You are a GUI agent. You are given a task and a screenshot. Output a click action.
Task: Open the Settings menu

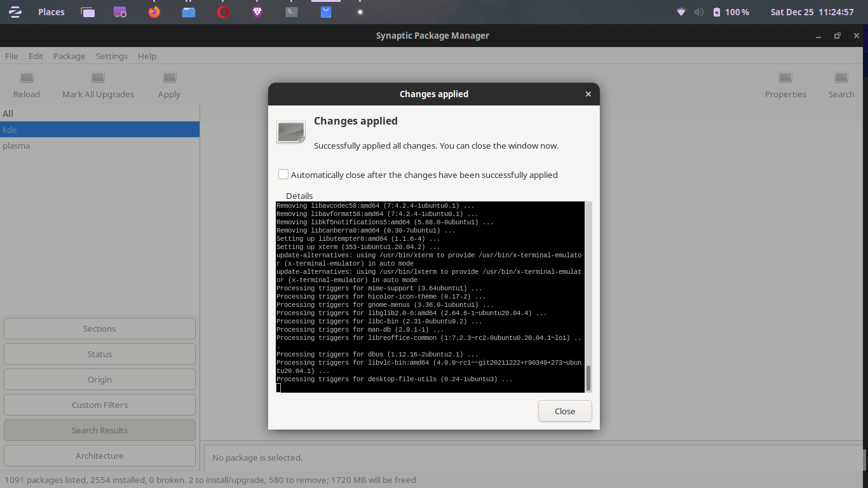pyautogui.click(x=112, y=56)
